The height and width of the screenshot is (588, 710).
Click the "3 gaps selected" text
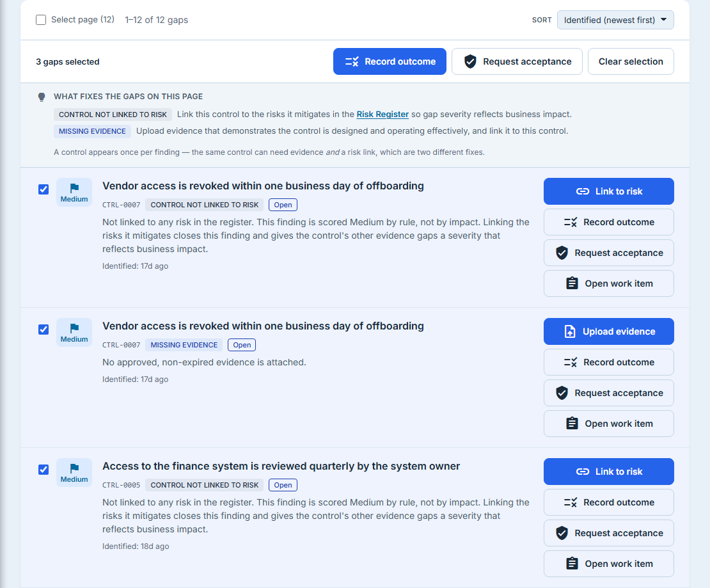pos(68,62)
